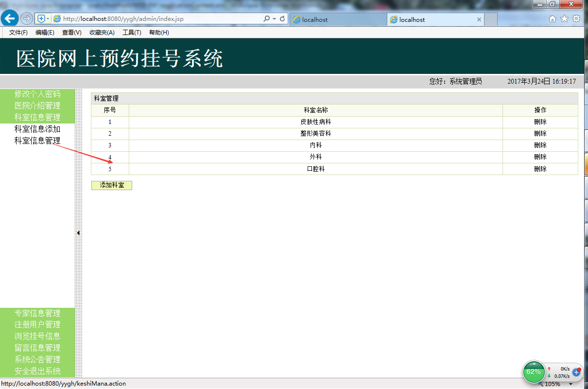Expand 注册用户管理 sidebar section

pos(37,324)
